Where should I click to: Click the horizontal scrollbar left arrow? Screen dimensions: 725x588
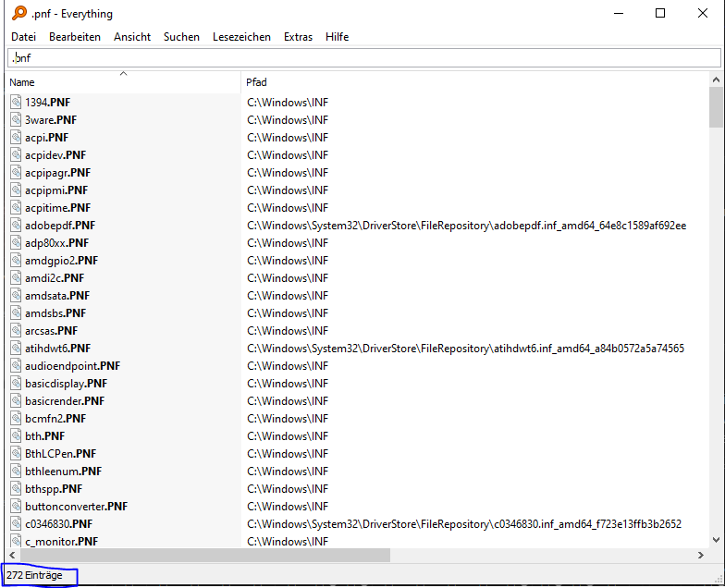(13, 555)
